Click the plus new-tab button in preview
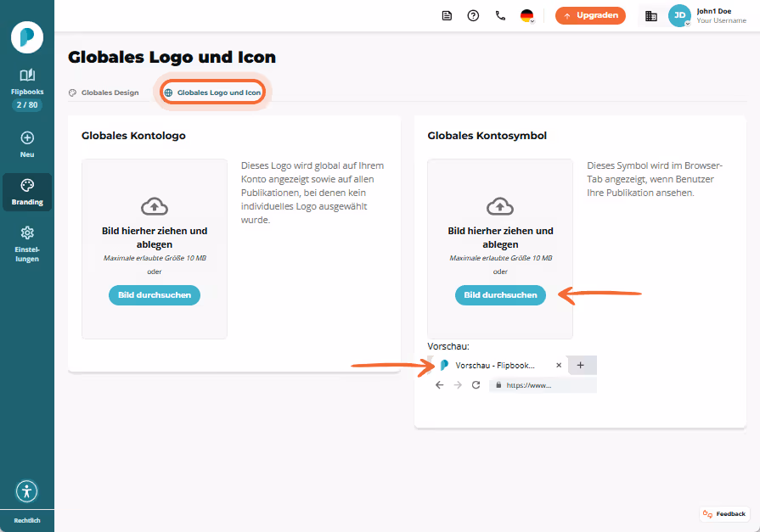The width and height of the screenshot is (760, 532). point(580,366)
